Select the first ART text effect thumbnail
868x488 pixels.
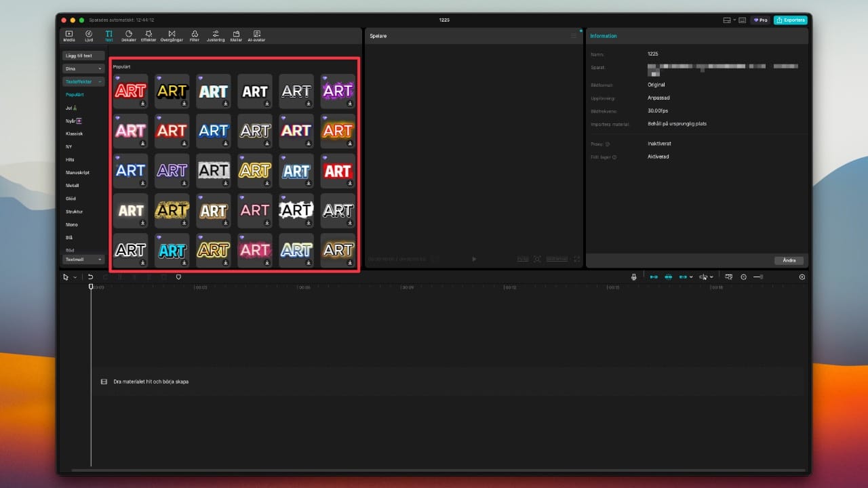(x=130, y=91)
